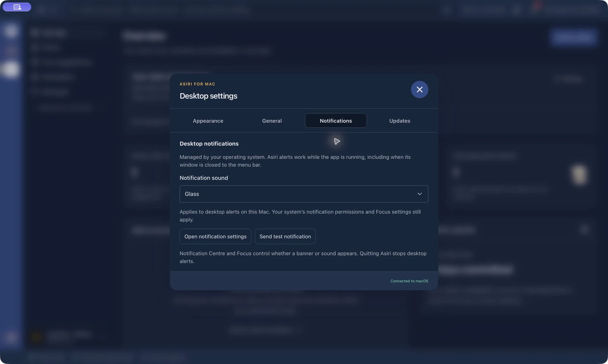Click the "Notification sound" field label
Viewport: 608px width, 364px height.
pyautogui.click(x=204, y=178)
